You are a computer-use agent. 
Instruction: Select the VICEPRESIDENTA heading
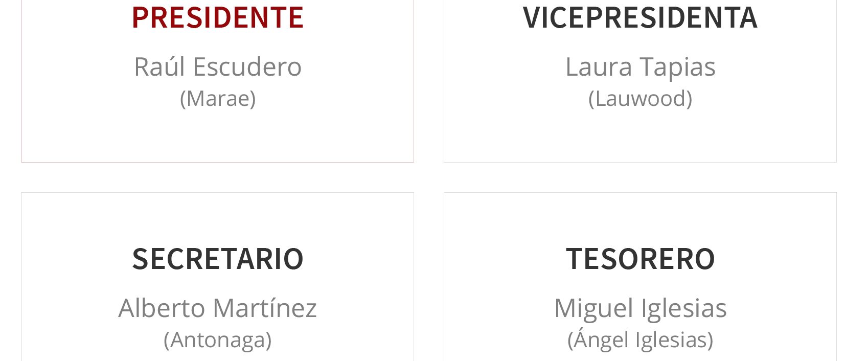click(x=640, y=17)
